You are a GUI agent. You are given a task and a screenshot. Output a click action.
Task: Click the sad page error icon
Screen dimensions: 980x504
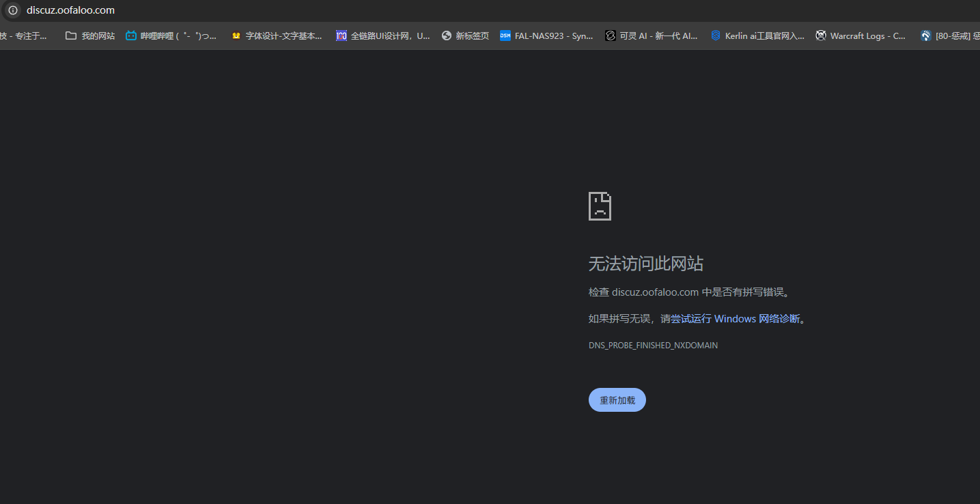(x=599, y=206)
